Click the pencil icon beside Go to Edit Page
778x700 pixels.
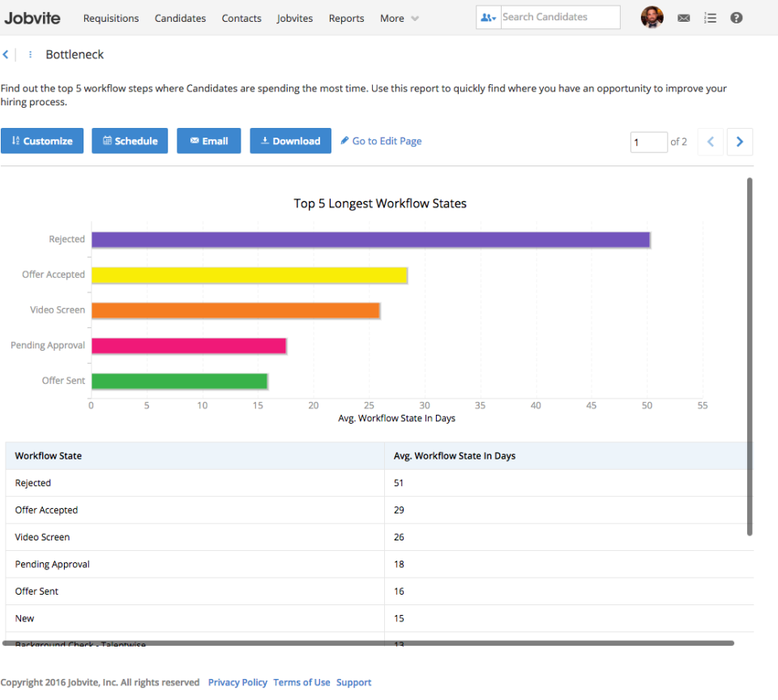point(345,140)
